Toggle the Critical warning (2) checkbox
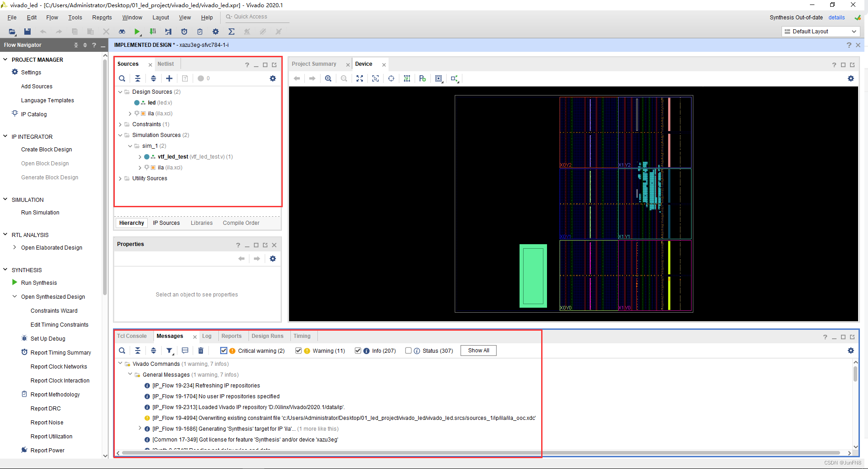Viewport: 868px width, 469px height. click(224, 351)
